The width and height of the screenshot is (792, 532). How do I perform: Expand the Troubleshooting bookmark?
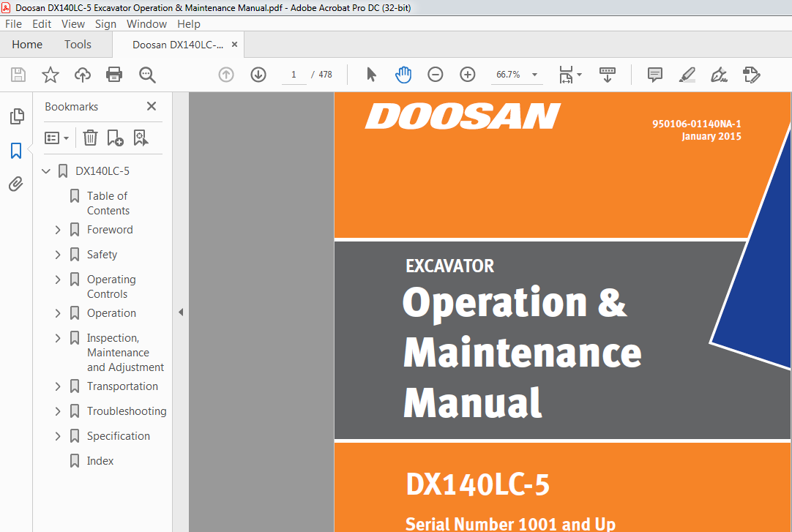tap(58, 411)
